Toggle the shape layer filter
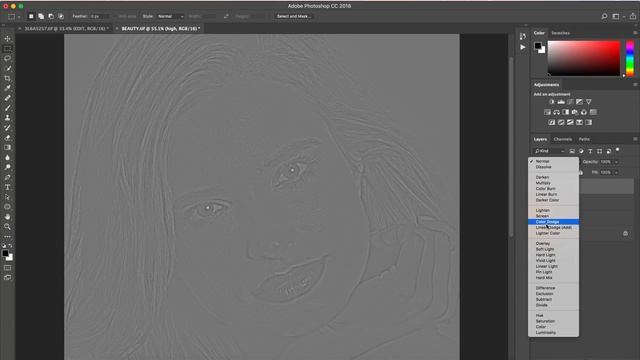The width and height of the screenshot is (640, 360). [600, 151]
